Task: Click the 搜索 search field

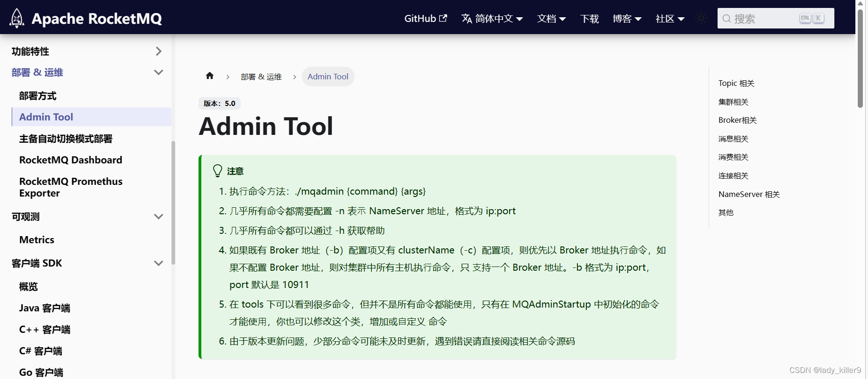Action: 776,19
